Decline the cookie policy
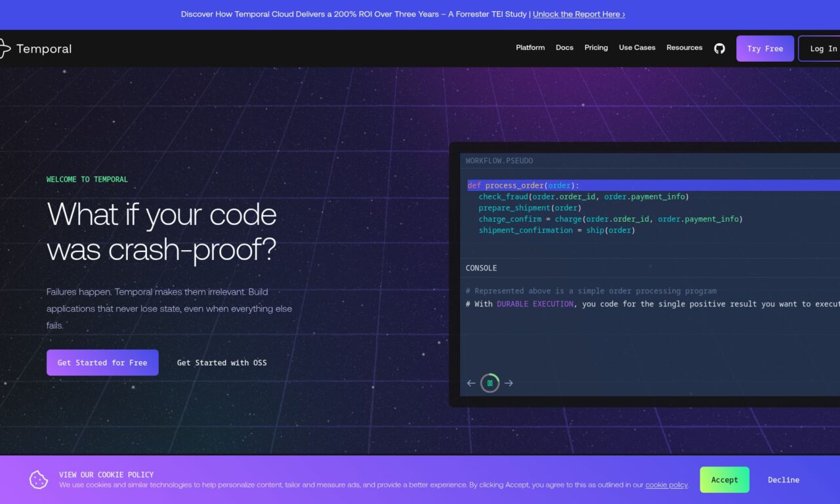This screenshot has width=840, height=504. (784, 480)
